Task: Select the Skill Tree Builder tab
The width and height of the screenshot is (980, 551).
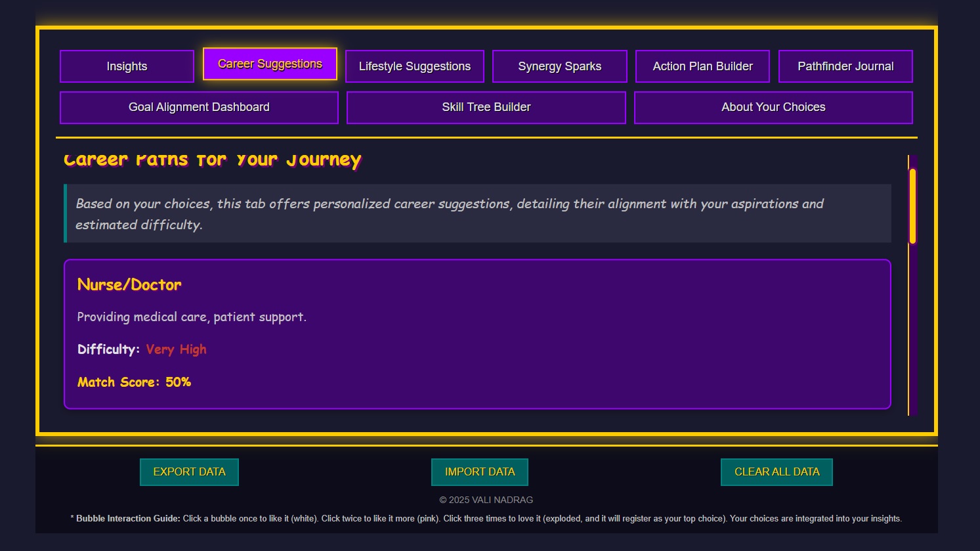Action: click(486, 107)
